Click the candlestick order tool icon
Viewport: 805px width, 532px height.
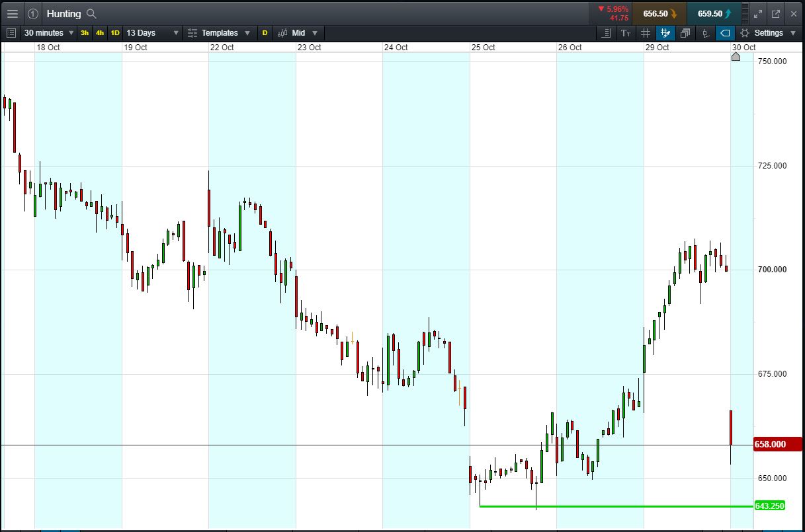pyautogui.click(x=706, y=33)
